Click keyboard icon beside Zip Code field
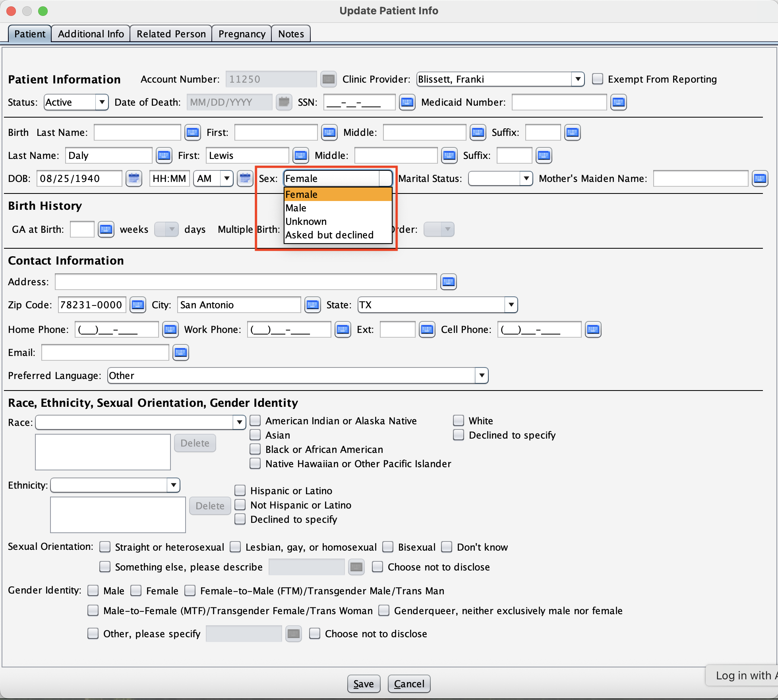Screen dimensions: 778x700 [138, 305]
